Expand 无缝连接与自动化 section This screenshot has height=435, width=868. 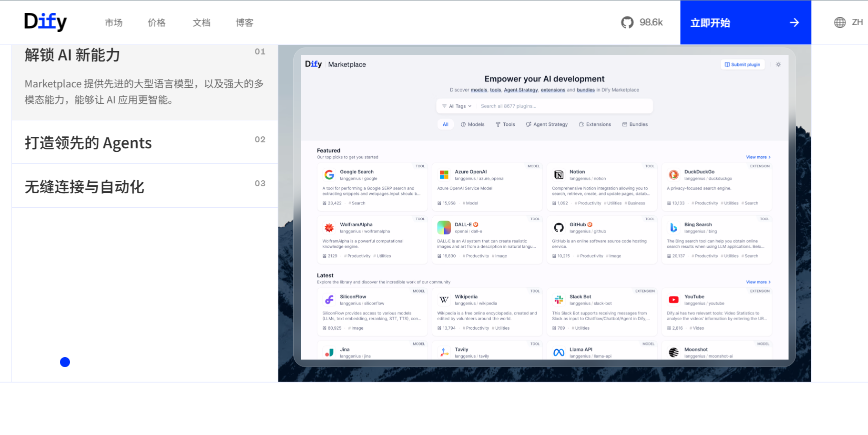[x=145, y=186]
